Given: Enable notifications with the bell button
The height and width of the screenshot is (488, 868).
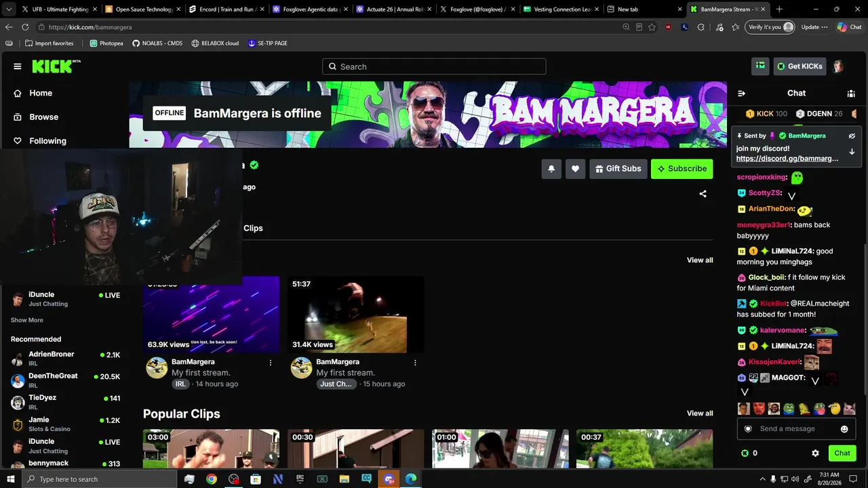Looking at the screenshot, I should click(x=551, y=169).
